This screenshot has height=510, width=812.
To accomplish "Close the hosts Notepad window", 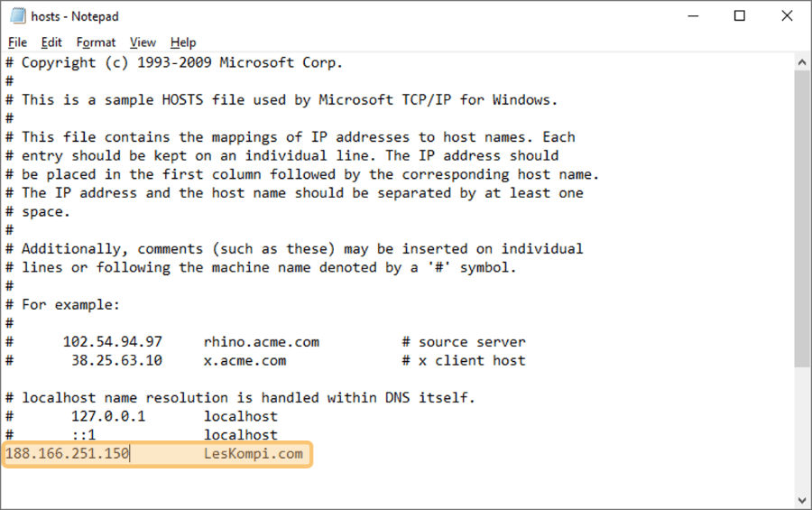I will tap(787, 16).
